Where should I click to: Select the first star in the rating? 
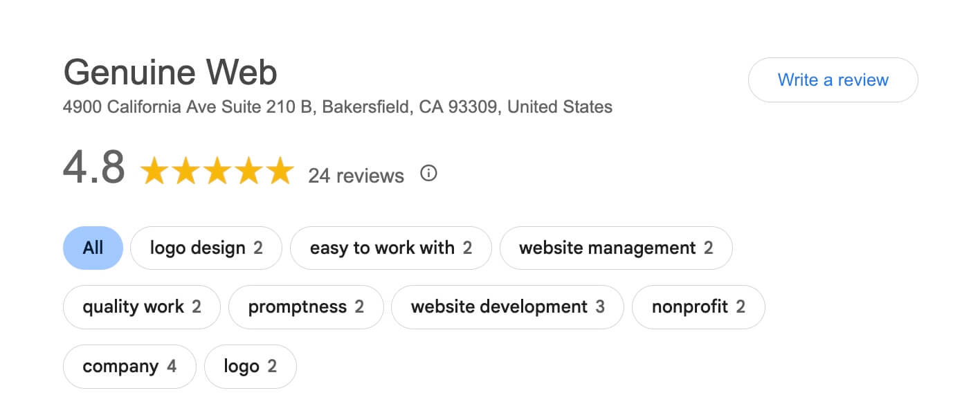(155, 170)
